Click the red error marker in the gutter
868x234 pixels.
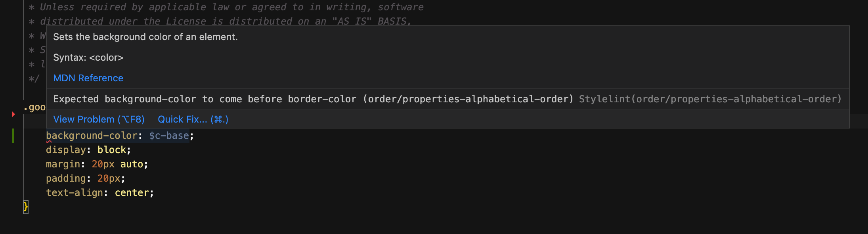13,114
